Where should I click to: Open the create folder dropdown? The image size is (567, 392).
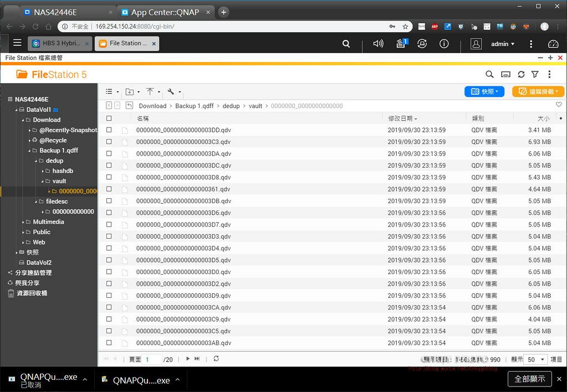click(132, 92)
